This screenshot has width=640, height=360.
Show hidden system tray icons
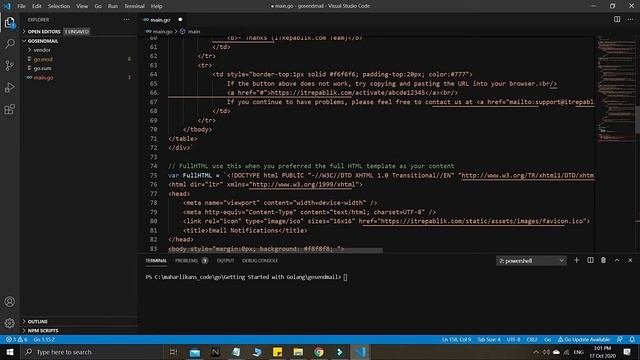coord(536,352)
